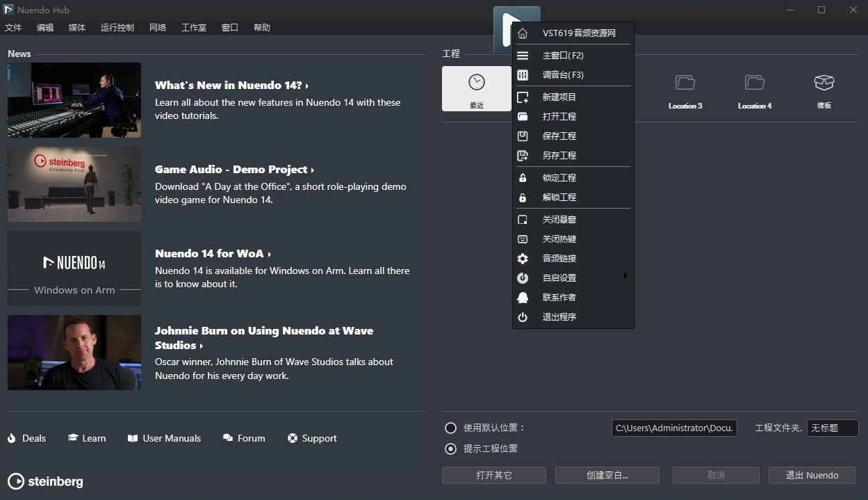Open the 文件 menu in menu bar
The width and height of the screenshot is (868, 500).
[13, 28]
